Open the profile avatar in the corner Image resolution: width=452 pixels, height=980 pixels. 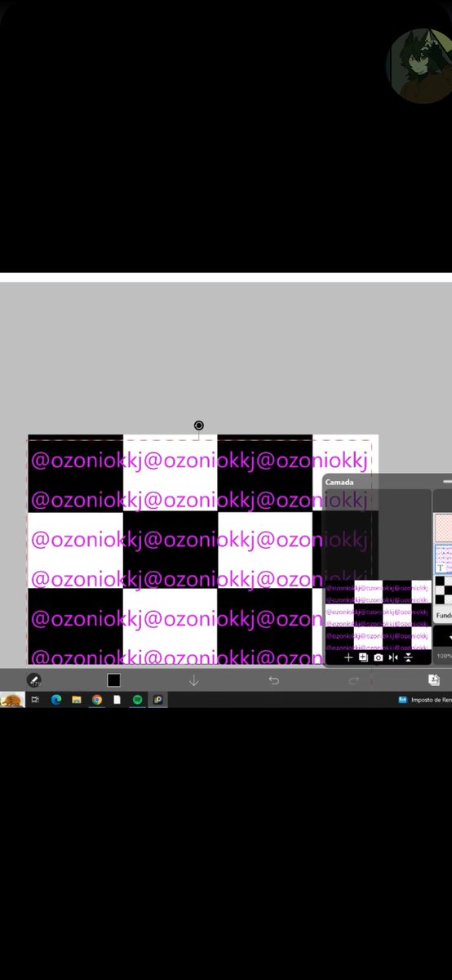pyautogui.click(x=419, y=65)
